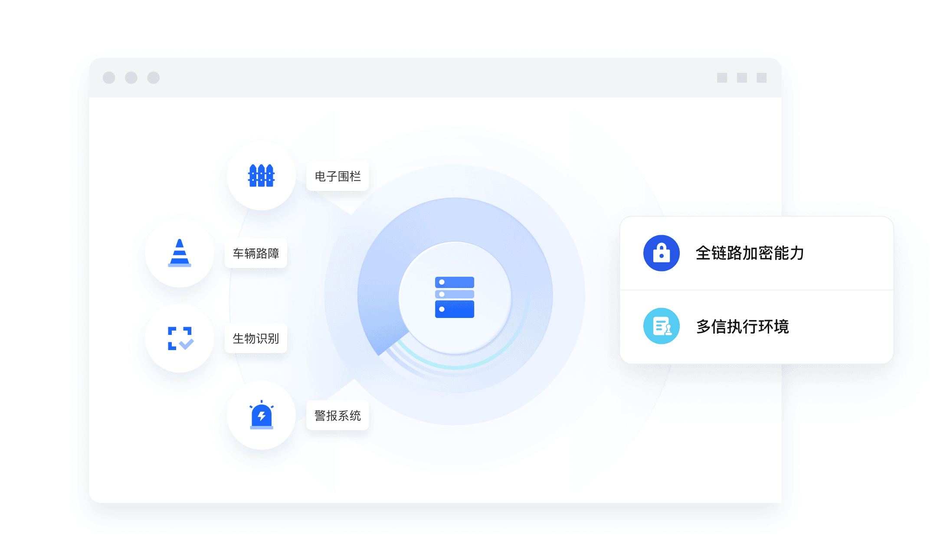Open 全链路加密能力 text
The height and width of the screenshot is (560, 937).
[x=750, y=253]
